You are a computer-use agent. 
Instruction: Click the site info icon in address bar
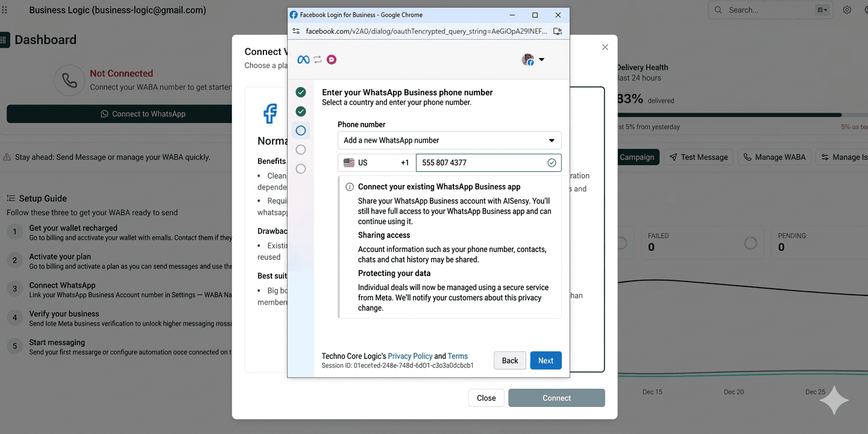click(295, 31)
